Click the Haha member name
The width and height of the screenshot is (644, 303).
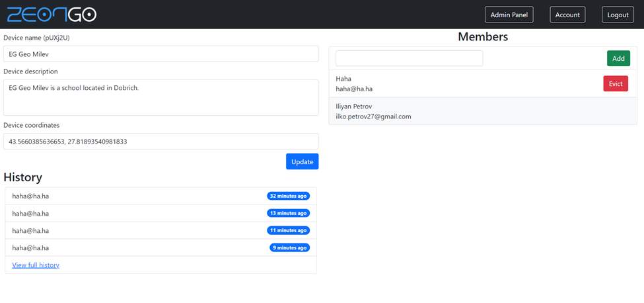tap(343, 79)
